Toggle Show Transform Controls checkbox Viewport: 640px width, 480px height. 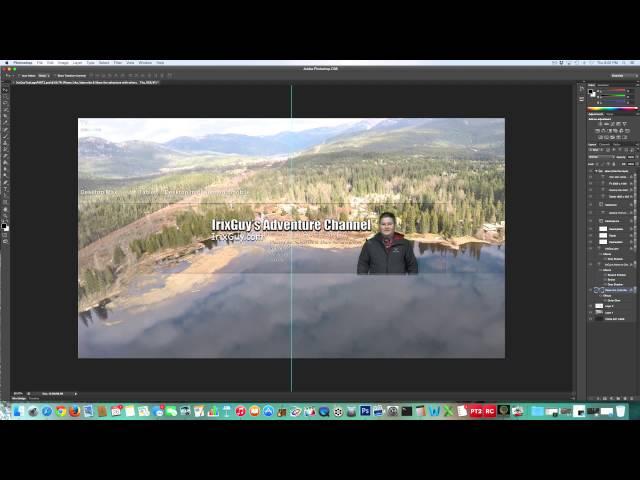tap(55, 76)
